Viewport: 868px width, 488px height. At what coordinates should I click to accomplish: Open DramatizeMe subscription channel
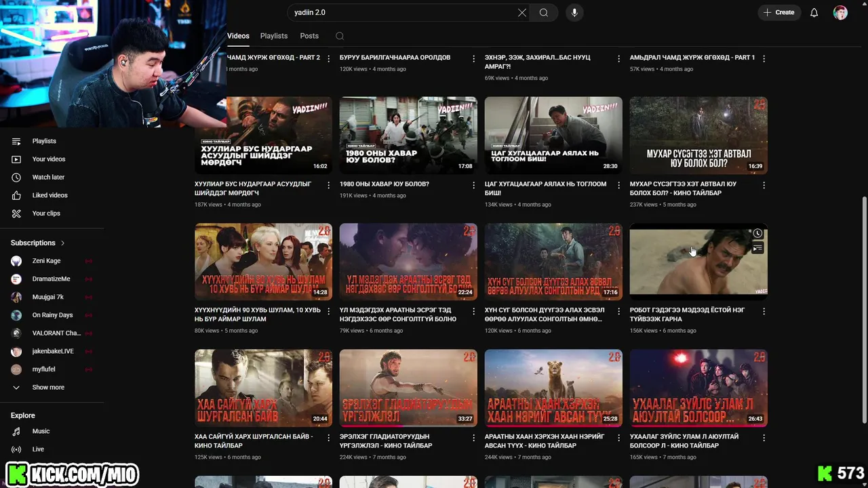(52, 279)
